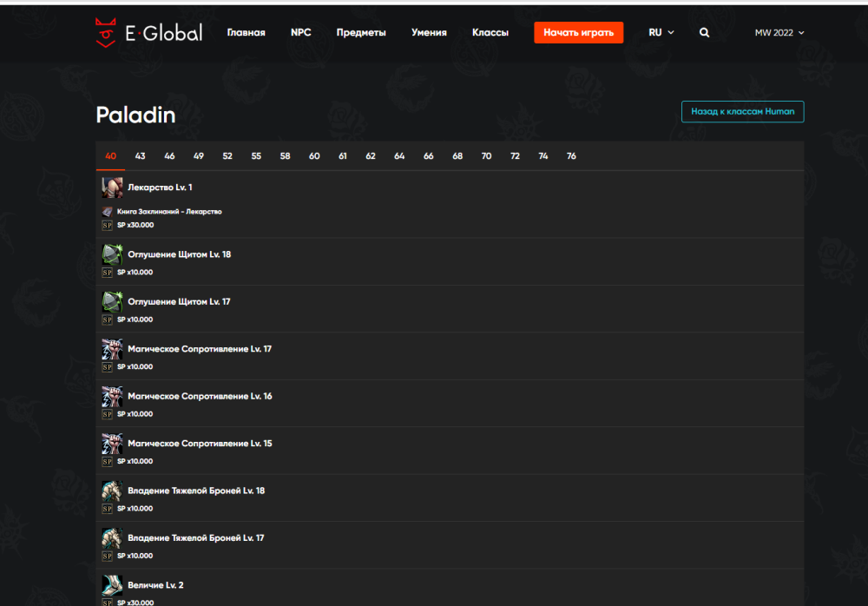Screen dimensions: 868x606
Task: Go to the Предметы menu item
Action: point(361,33)
